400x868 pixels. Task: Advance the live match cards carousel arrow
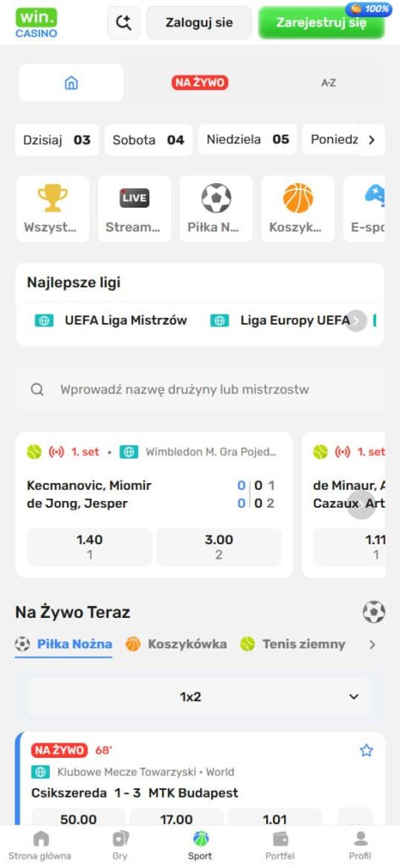coord(361,505)
